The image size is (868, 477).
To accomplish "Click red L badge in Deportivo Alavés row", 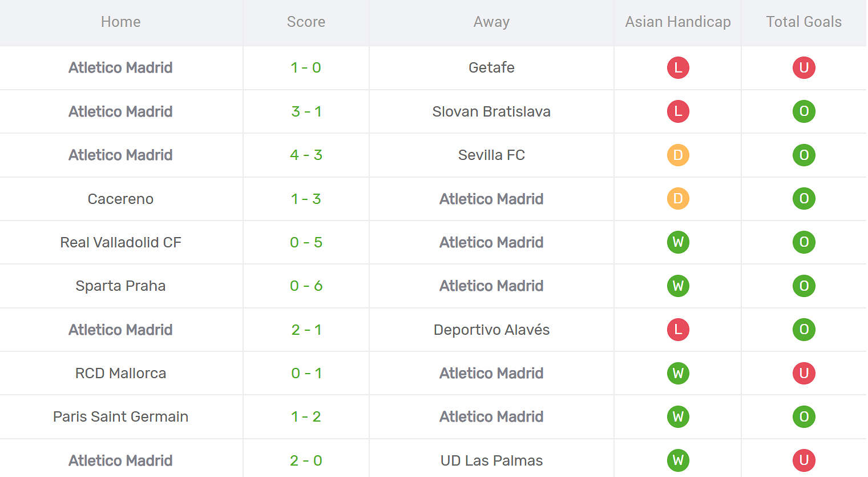I will (x=678, y=330).
